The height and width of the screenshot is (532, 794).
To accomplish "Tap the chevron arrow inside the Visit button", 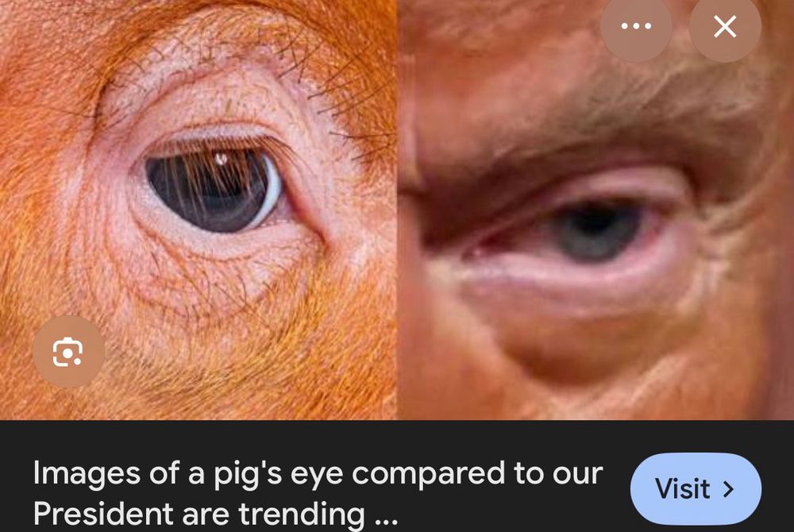I will (x=728, y=489).
